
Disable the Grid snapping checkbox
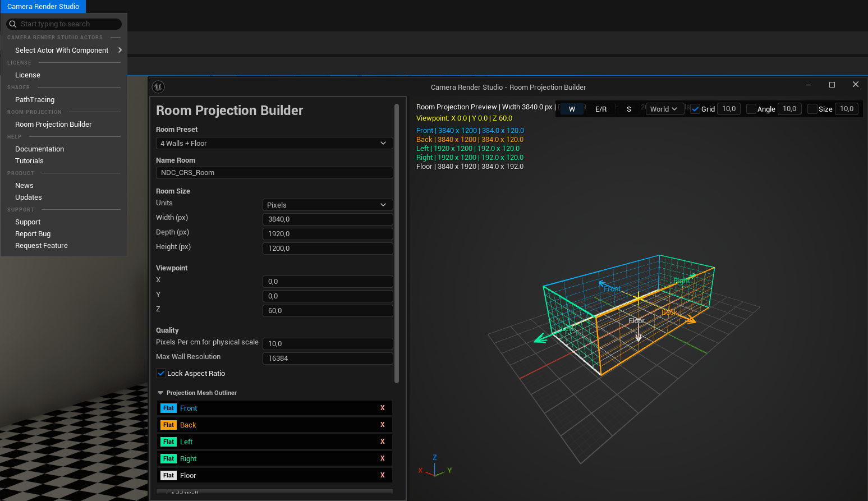(x=695, y=109)
